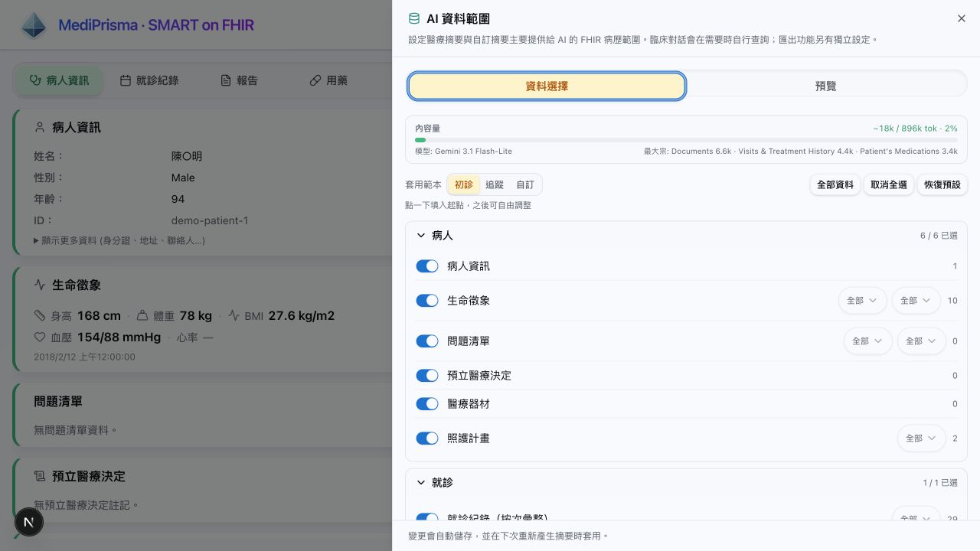This screenshot has height=551, width=980.
Task: Click the 6 / 6 已選 count
Action: point(939,236)
